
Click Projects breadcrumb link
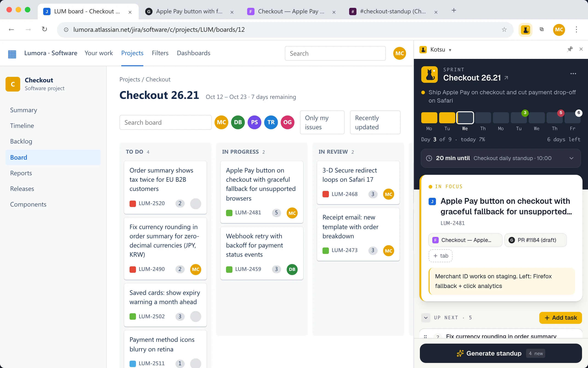pyautogui.click(x=130, y=79)
